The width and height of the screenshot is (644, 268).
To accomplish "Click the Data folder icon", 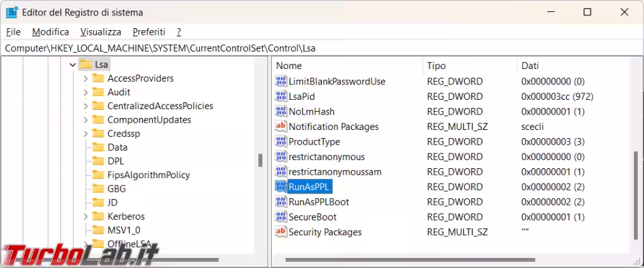I will (98, 147).
